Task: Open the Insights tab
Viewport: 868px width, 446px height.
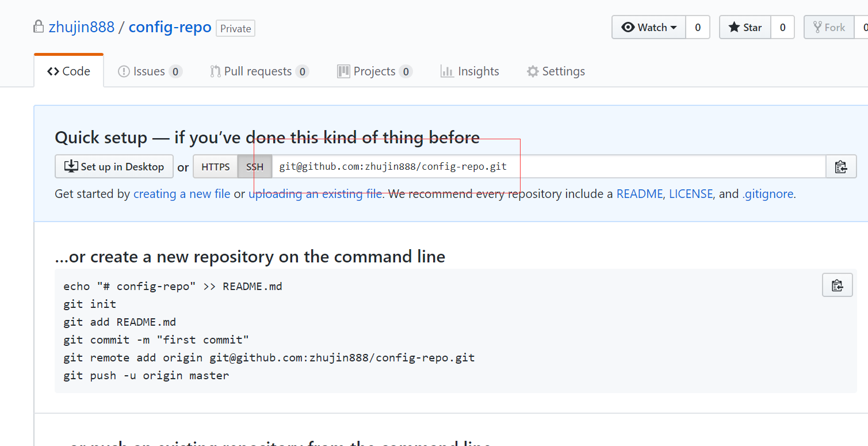Action: click(469, 71)
